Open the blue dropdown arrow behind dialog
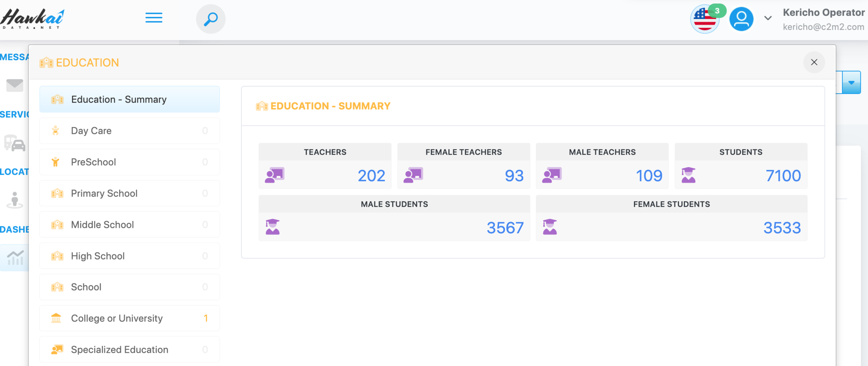The image size is (868, 366). (851, 83)
